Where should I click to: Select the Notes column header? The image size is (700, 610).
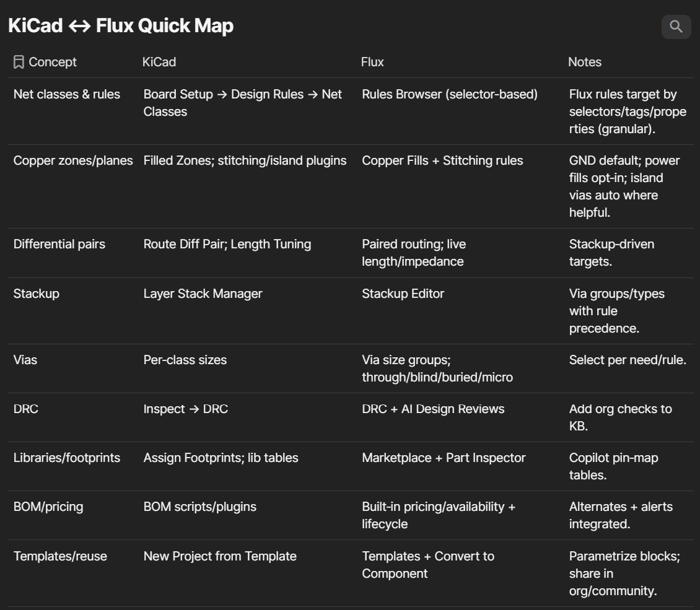pos(584,62)
